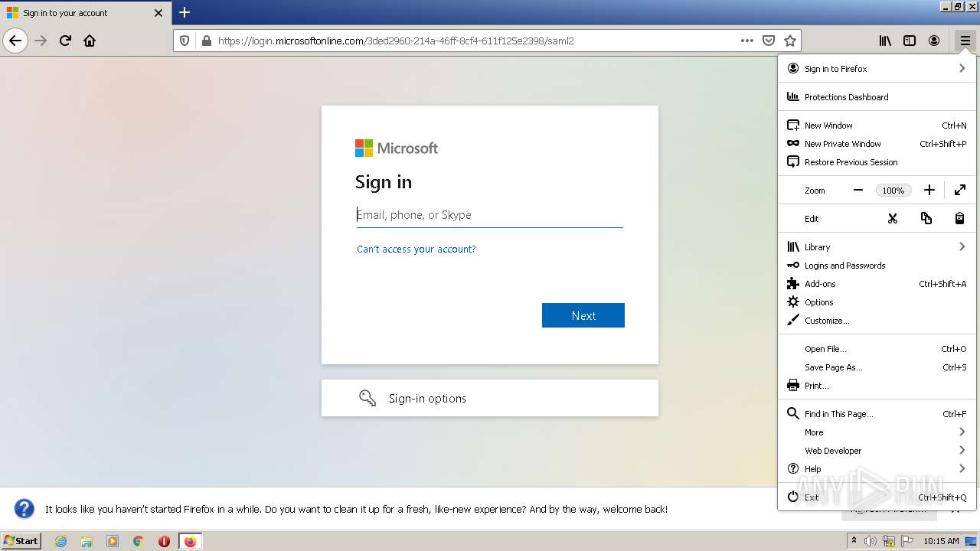Launch Internet Explorer from taskbar
980x551 pixels.
[x=60, y=541]
